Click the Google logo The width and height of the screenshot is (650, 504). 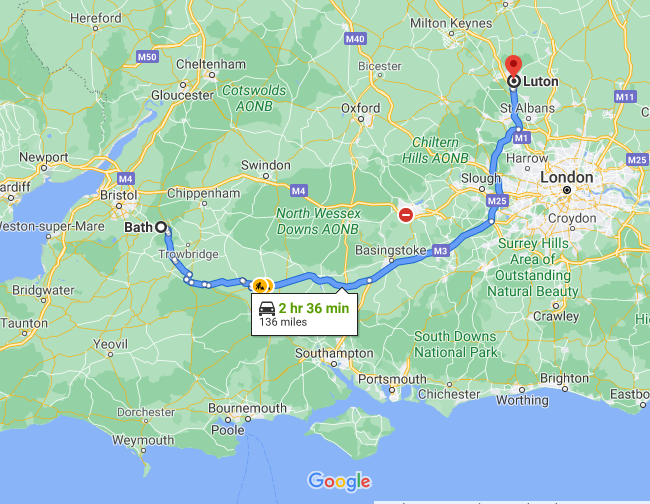tap(340, 481)
